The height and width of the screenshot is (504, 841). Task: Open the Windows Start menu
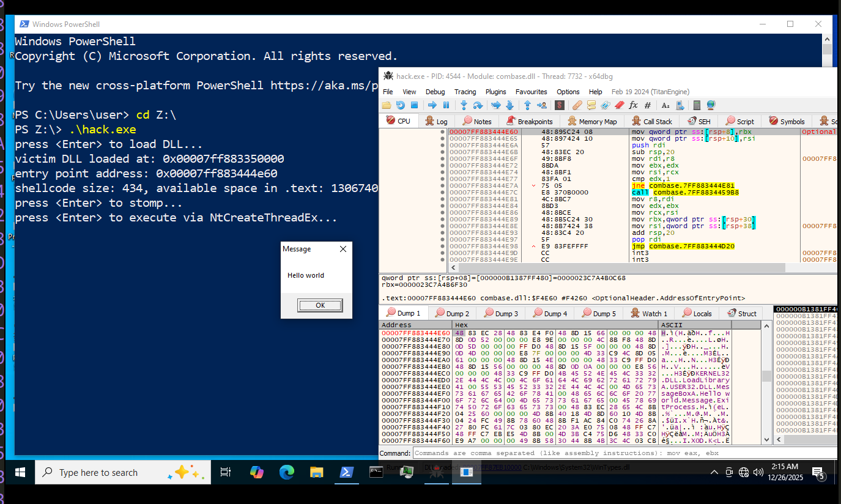[x=19, y=472]
